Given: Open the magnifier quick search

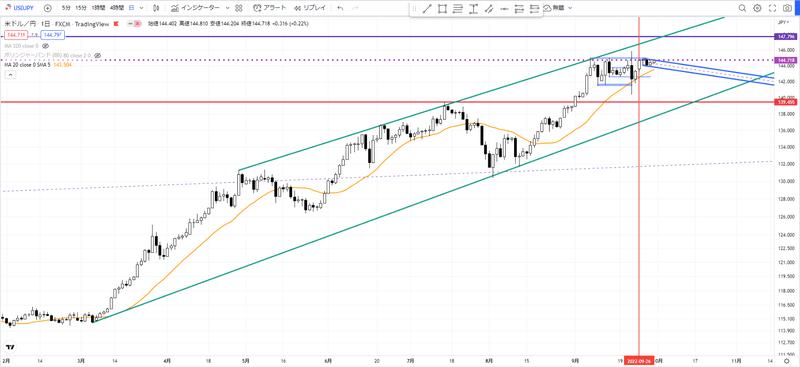Looking at the screenshot, I should (742, 8).
